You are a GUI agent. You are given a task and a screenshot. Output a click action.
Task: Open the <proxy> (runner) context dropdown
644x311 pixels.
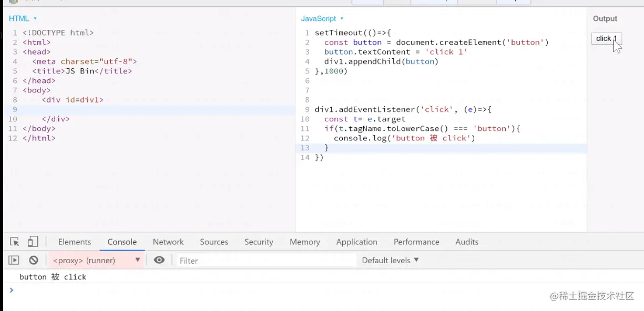coord(97,260)
